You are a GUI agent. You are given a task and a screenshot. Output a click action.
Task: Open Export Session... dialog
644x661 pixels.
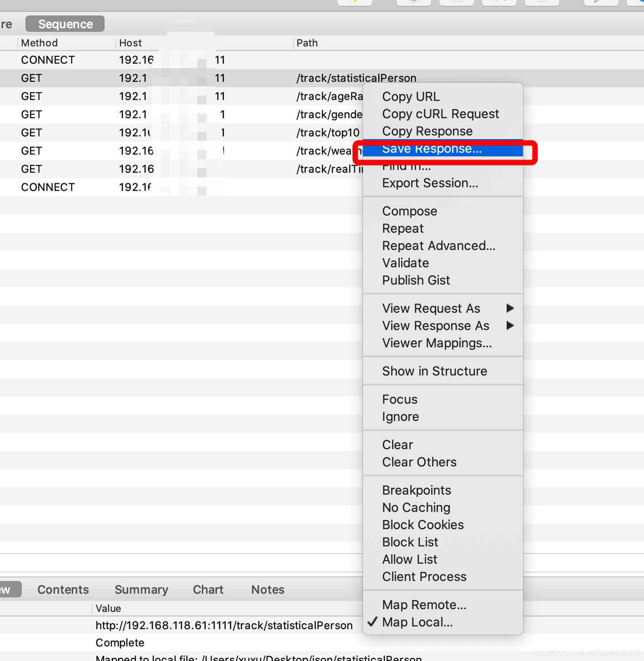[443, 183]
